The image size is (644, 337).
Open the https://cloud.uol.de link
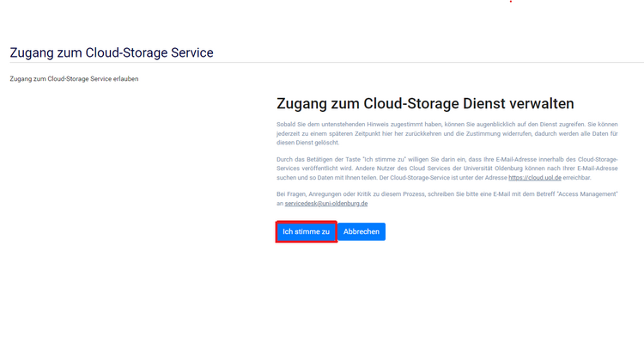click(535, 178)
